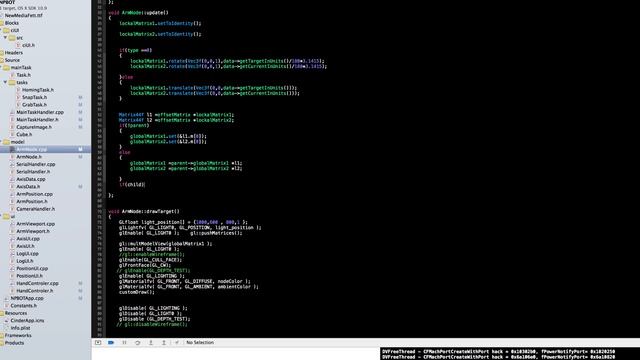This screenshot has width=640, height=360.
Task: Click the console output text area
Action: tap(510, 354)
